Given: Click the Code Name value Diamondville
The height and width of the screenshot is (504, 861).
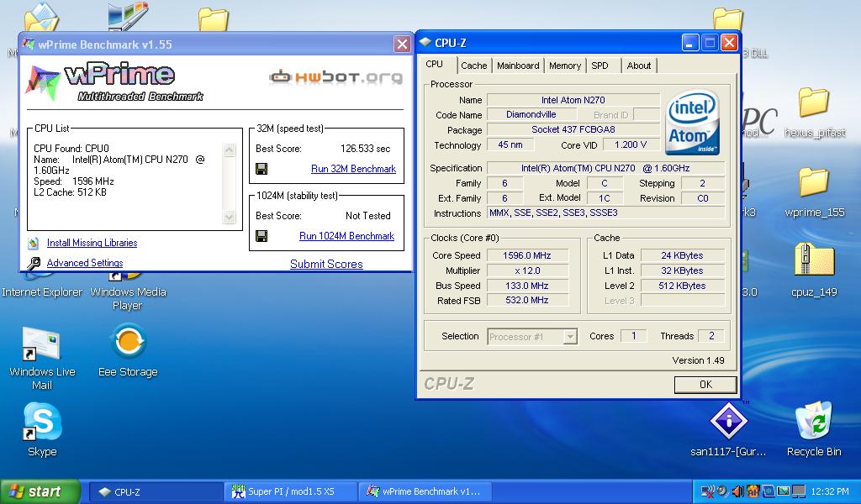Looking at the screenshot, I should click(531, 114).
